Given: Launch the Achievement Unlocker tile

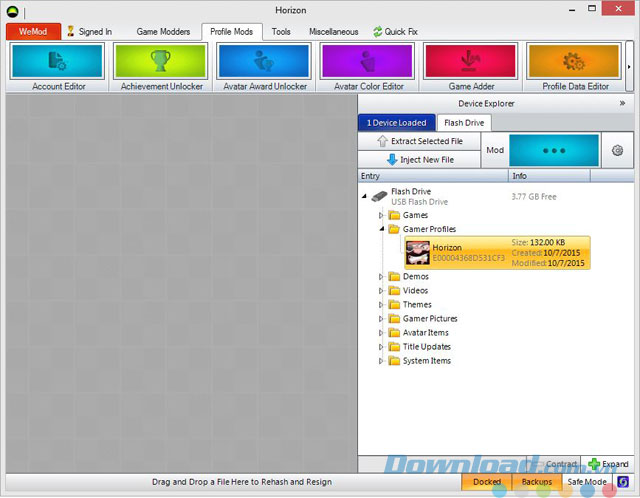Looking at the screenshot, I should click(x=160, y=61).
